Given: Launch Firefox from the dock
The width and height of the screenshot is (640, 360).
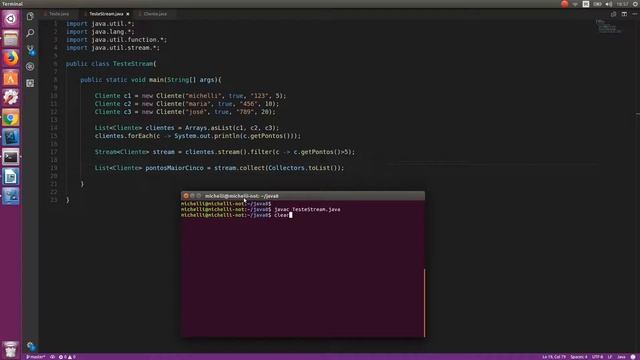Looking at the screenshot, I should 11,58.
